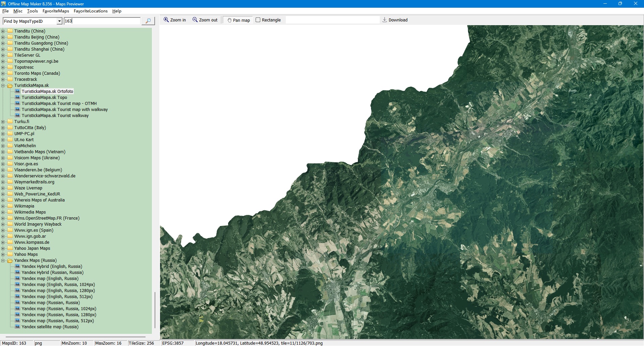Click the Zoom out tool

coord(205,20)
